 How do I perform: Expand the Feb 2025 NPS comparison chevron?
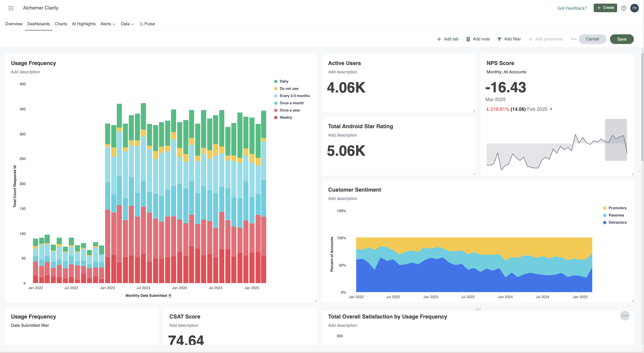pyautogui.click(x=552, y=109)
